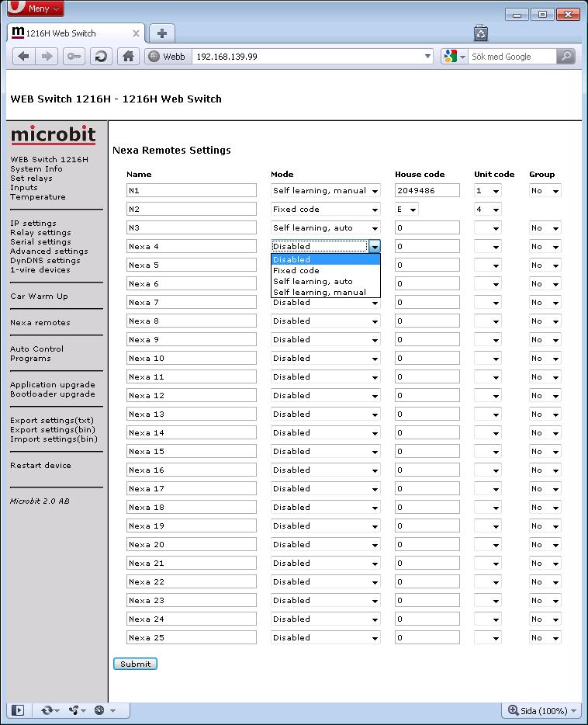Open the Bootloader upgrade link

(53, 394)
